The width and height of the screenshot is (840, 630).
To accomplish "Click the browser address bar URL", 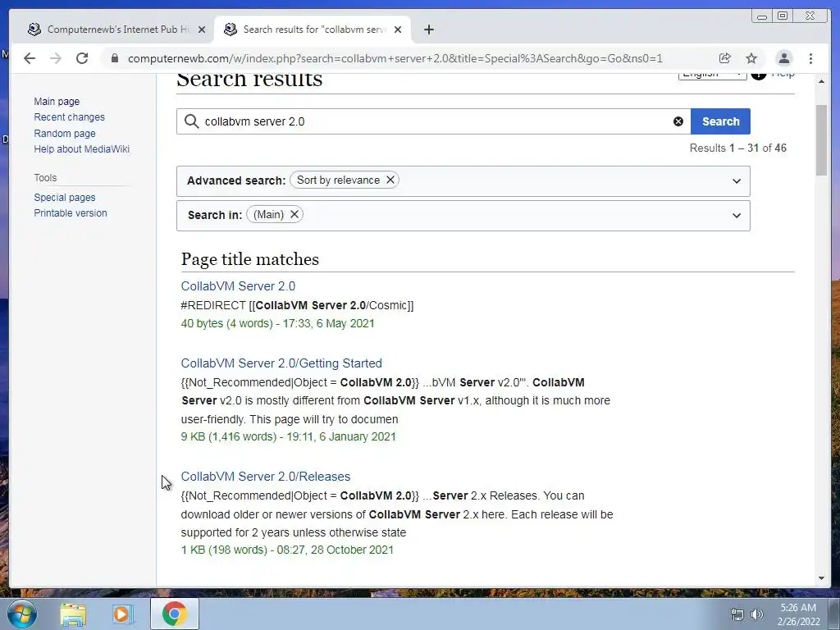I will click(395, 58).
